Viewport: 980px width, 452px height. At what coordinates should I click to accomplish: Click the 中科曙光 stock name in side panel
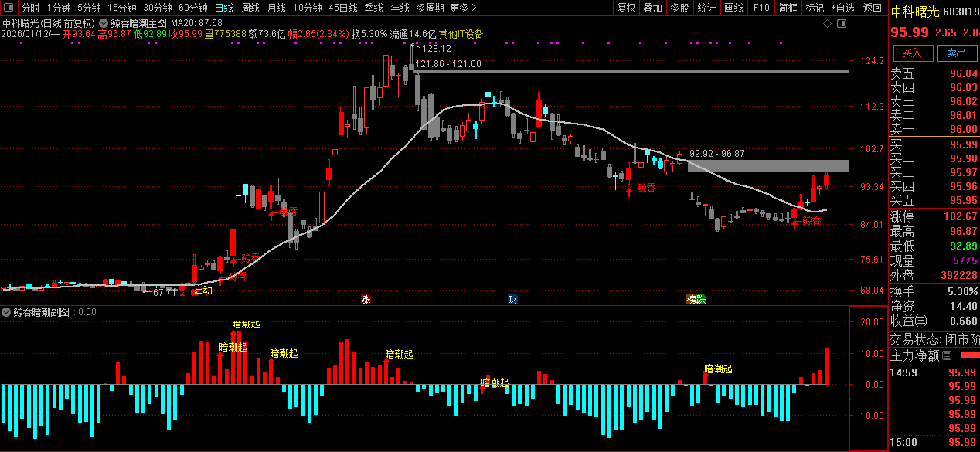tap(915, 12)
